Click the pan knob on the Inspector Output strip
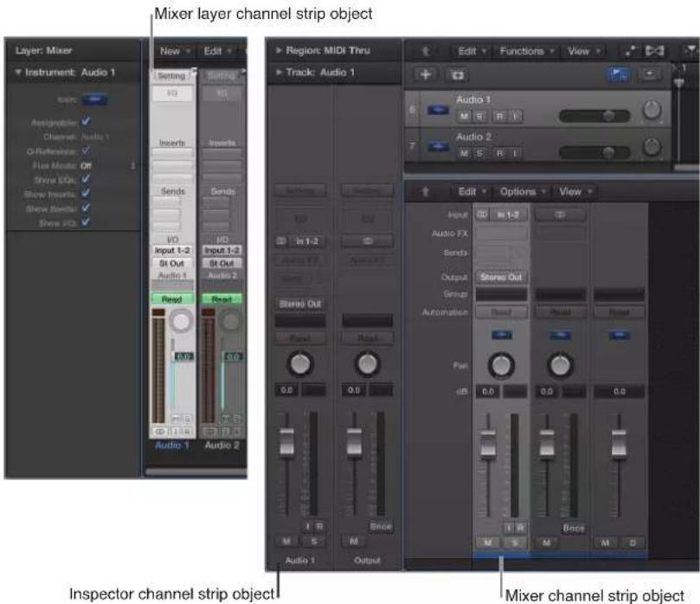This screenshot has height=604, width=700. pyautogui.click(x=368, y=363)
